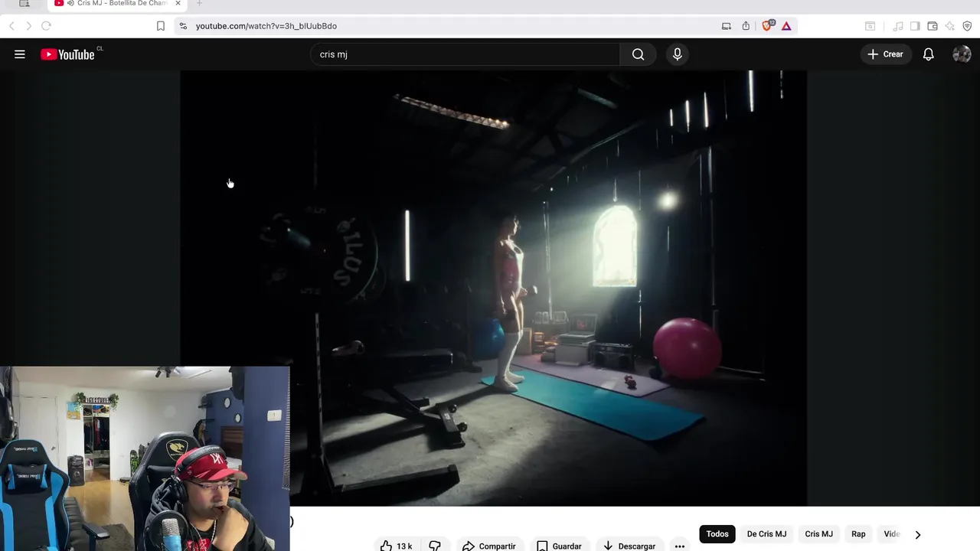Dislike the video with thumbs down
Image resolution: width=980 pixels, height=551 pixels.
point(434,546)
